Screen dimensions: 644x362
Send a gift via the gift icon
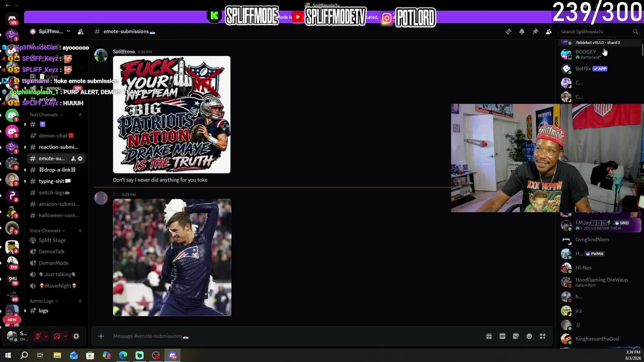point(489,336)
